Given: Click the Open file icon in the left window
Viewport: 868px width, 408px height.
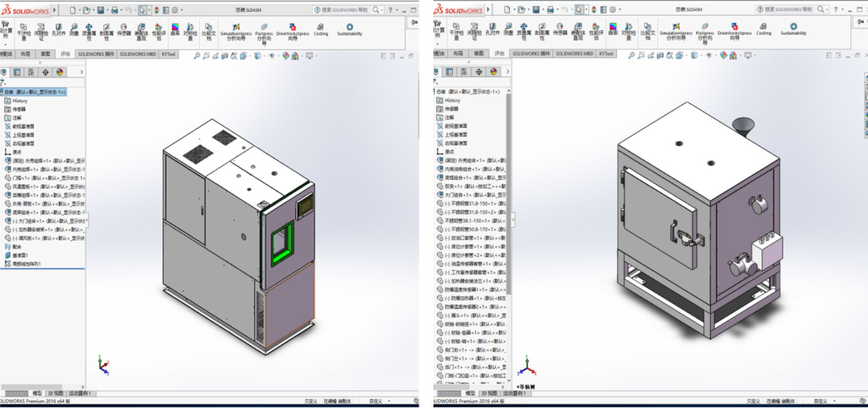Looking at the screenshot, I should [x=86, y=10].
